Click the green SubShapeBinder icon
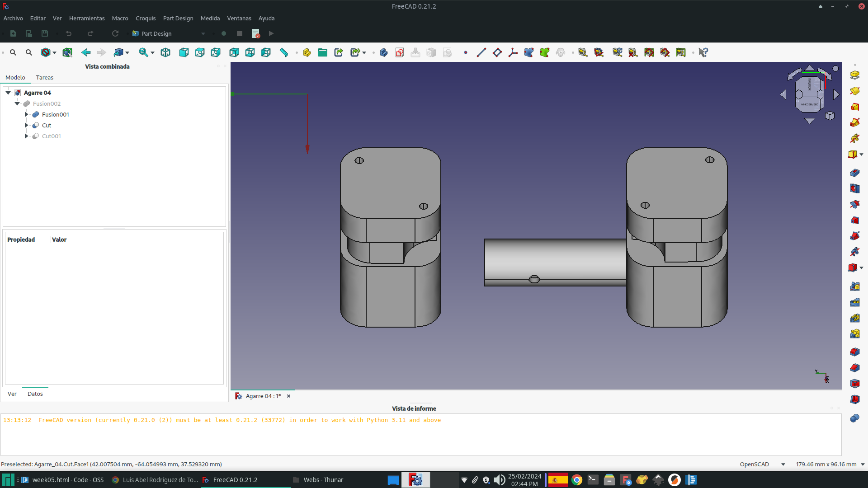 [x=545, y=52]
